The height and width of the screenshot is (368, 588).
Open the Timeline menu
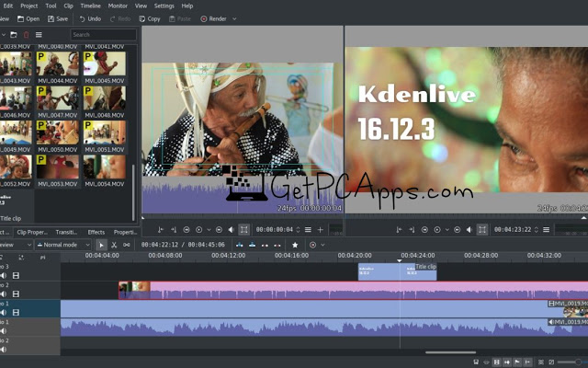92,6
